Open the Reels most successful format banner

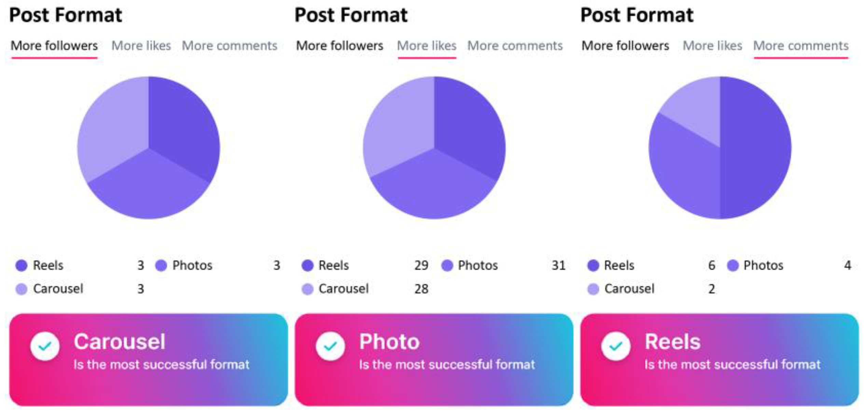click(719, 359)
